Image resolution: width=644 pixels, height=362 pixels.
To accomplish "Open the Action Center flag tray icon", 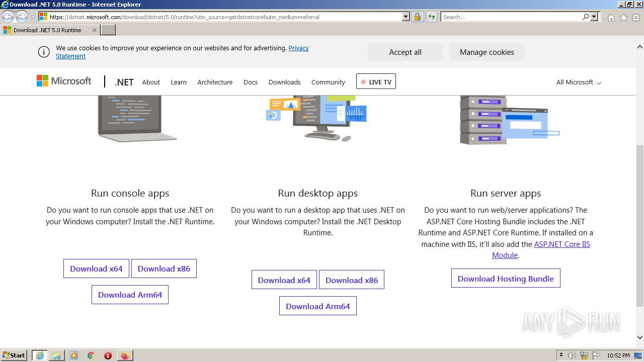I will pos(596,355).
